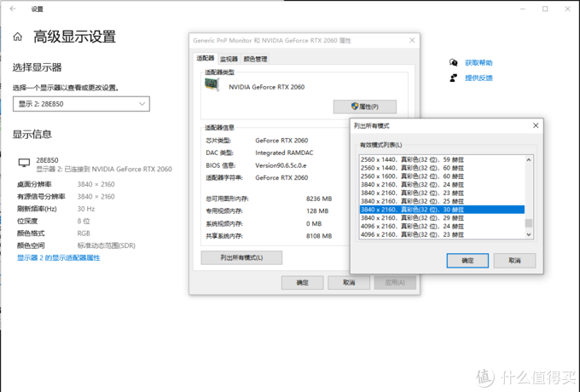The image size is (580, 392).
Task: Click the 高级显示设置 page heading
Action: (x=74, y=37)
